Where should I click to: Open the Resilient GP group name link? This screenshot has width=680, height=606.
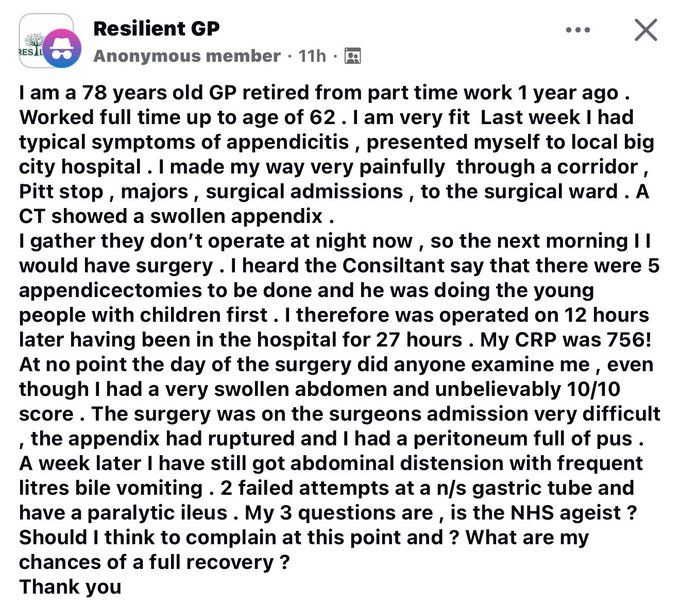[x=157, y=29]
